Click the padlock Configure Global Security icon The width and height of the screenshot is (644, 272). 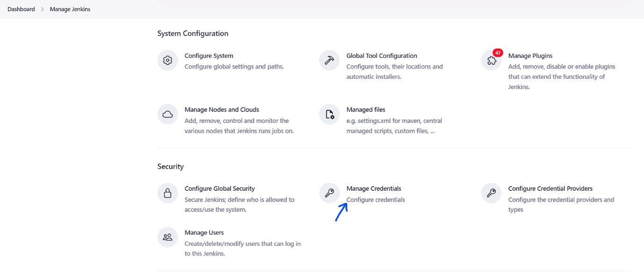pos(168,193)
